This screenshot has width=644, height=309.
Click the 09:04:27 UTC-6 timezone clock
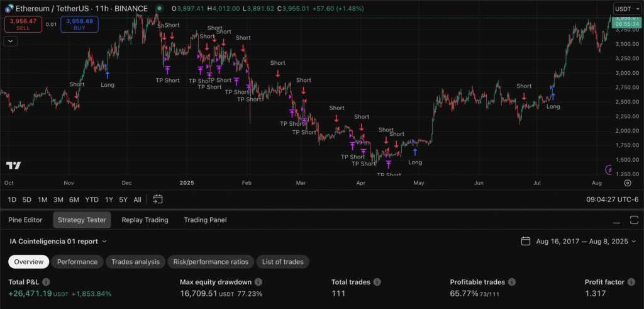coord(613,199)
